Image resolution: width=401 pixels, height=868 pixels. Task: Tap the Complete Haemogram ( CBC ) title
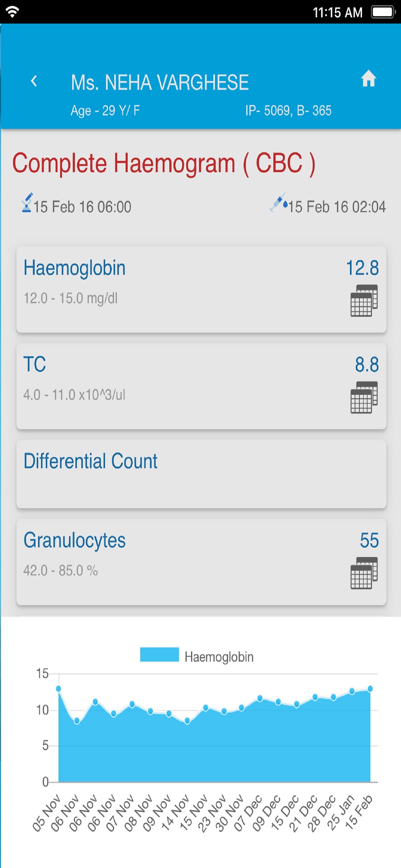click(164, 164)
